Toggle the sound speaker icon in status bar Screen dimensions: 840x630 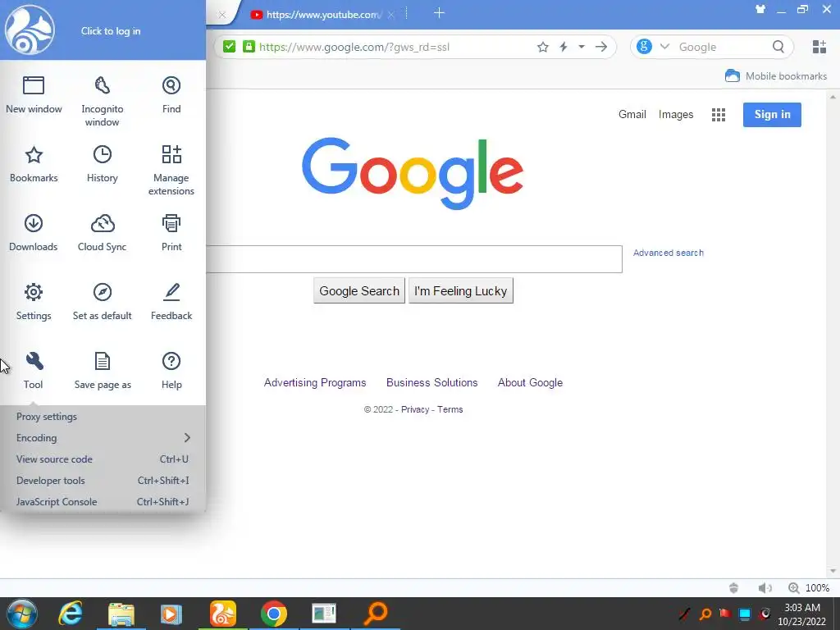pos(765,588)
